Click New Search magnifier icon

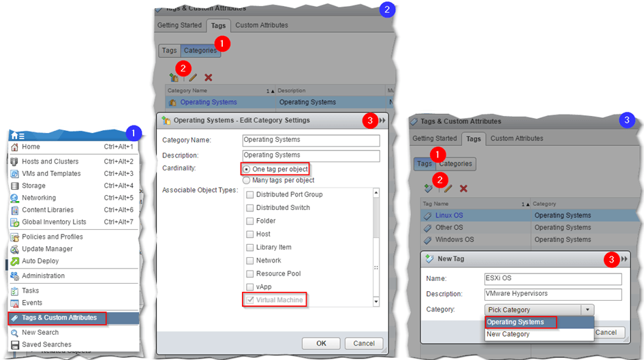pyautogui.click(x=15, y=333)
